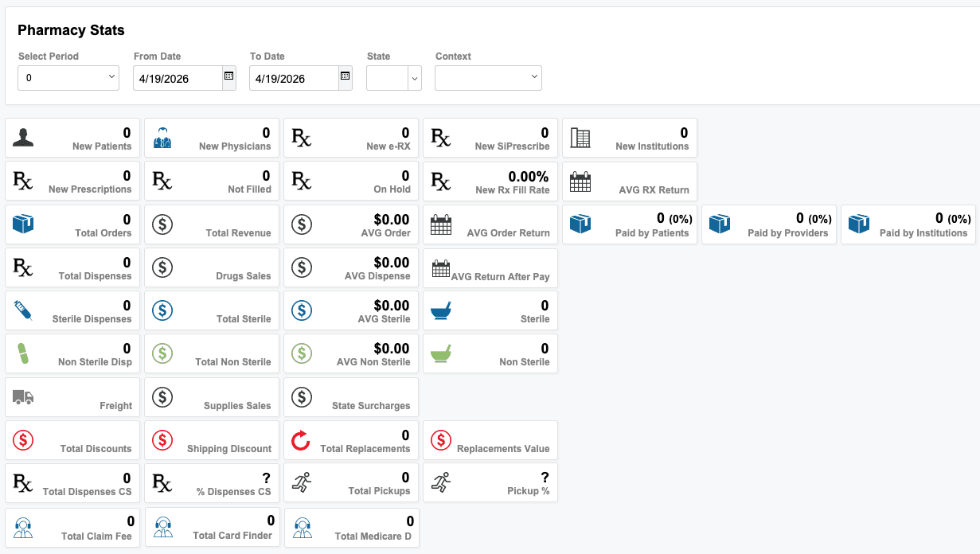Click the Rx icon on New Prescriptions card

23,181
